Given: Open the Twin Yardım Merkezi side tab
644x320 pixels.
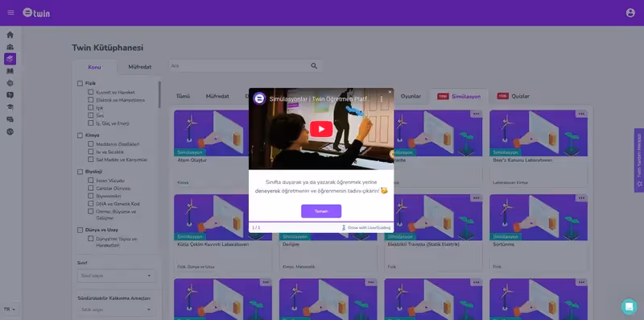Looking at the screenshot, I should click(x=639, y=160).
